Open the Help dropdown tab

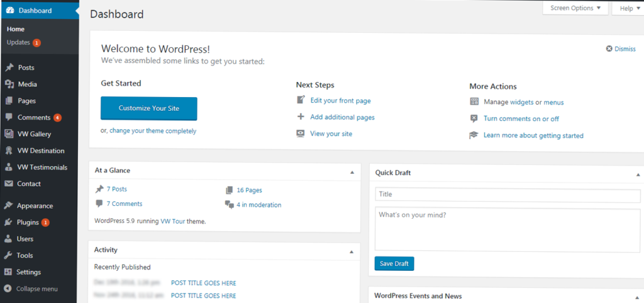[x=628, y=9]
